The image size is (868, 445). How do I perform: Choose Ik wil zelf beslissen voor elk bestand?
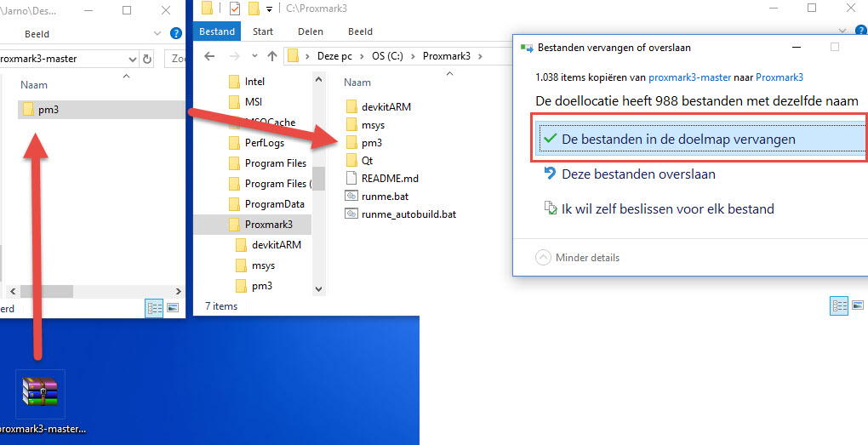[x=659, y=208]
